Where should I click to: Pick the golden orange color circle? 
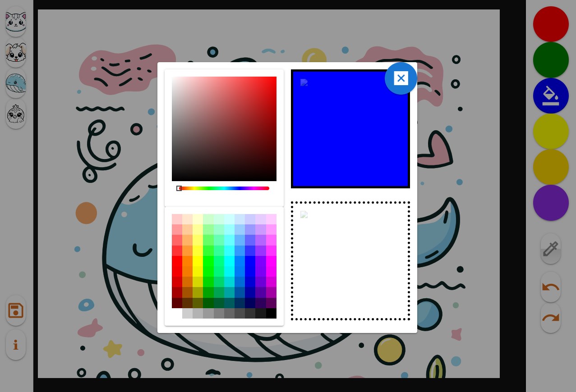click(551, 167)
